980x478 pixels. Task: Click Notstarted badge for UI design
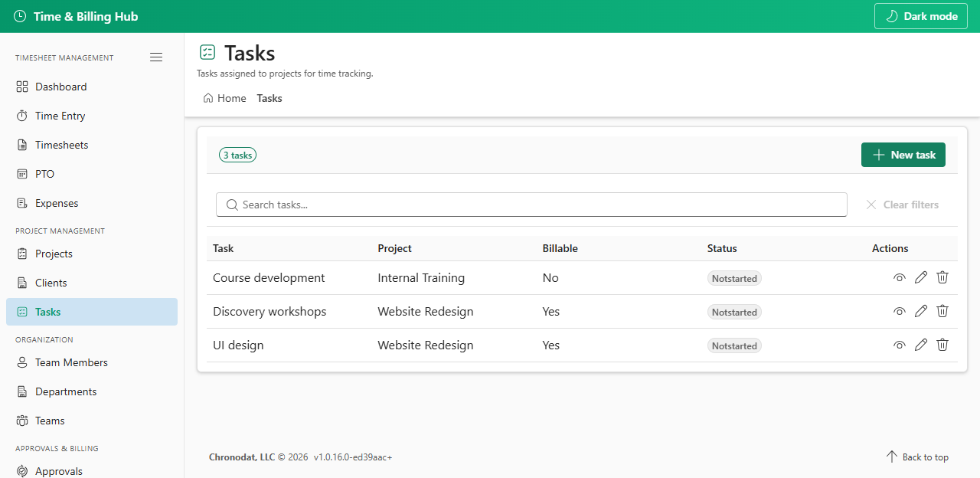(x=734, y=346)
